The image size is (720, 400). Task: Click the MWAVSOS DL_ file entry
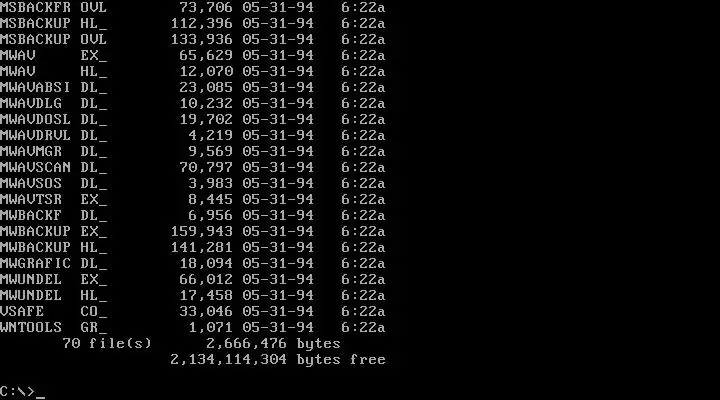point(192,183)
